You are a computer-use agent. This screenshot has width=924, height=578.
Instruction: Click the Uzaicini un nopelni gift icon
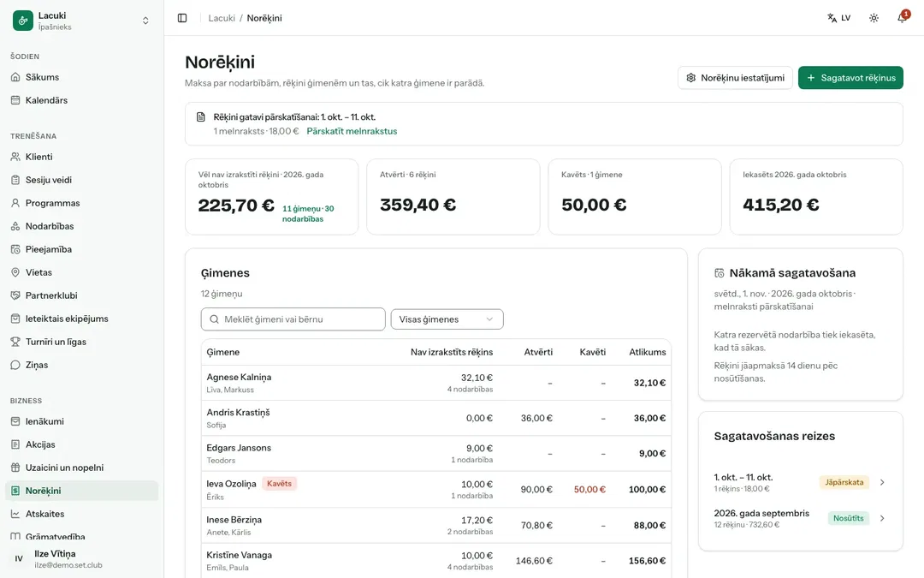15,468
